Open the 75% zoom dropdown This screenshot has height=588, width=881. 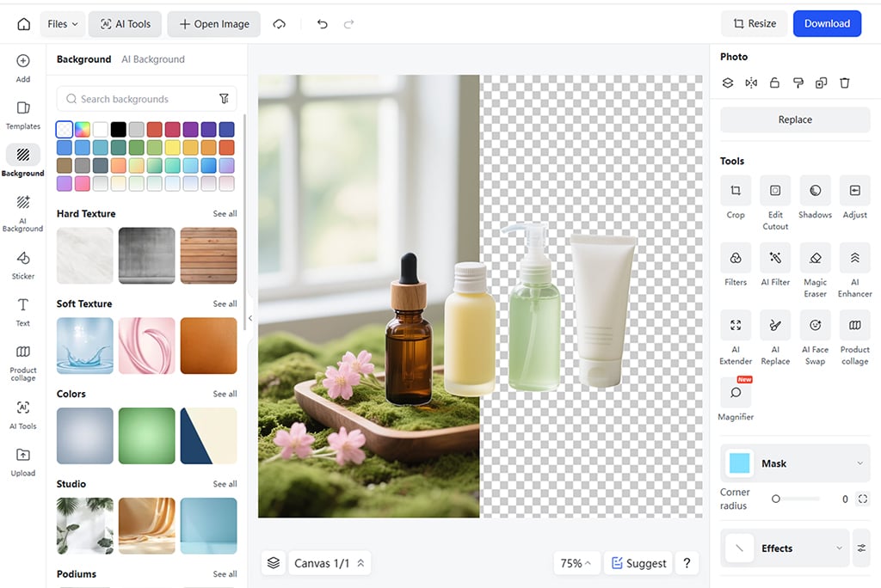pos(576,563)
